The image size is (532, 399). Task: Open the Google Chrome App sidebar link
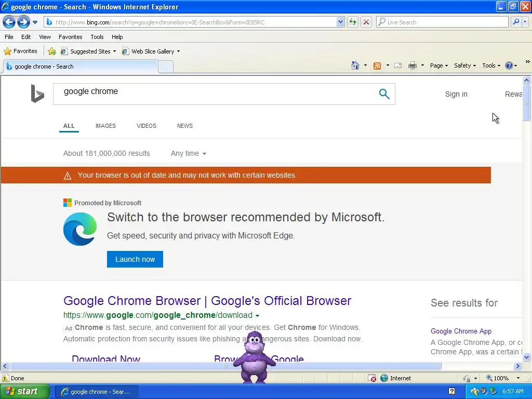click(461, 331)
